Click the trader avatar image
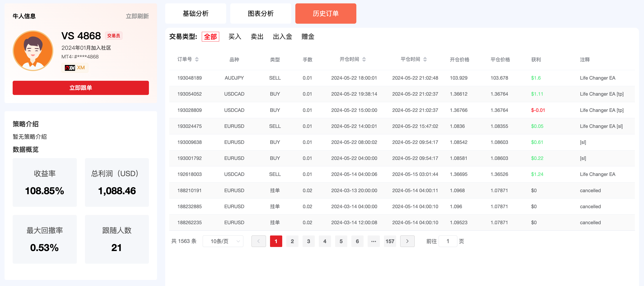This screenshot has width=644, height=286. [33, 50]
